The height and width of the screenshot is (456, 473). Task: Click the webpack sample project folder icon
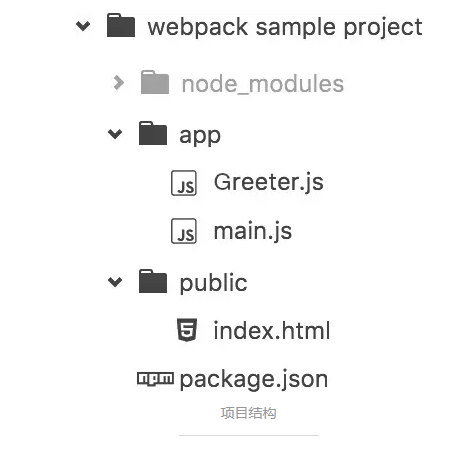pos(121,25)
